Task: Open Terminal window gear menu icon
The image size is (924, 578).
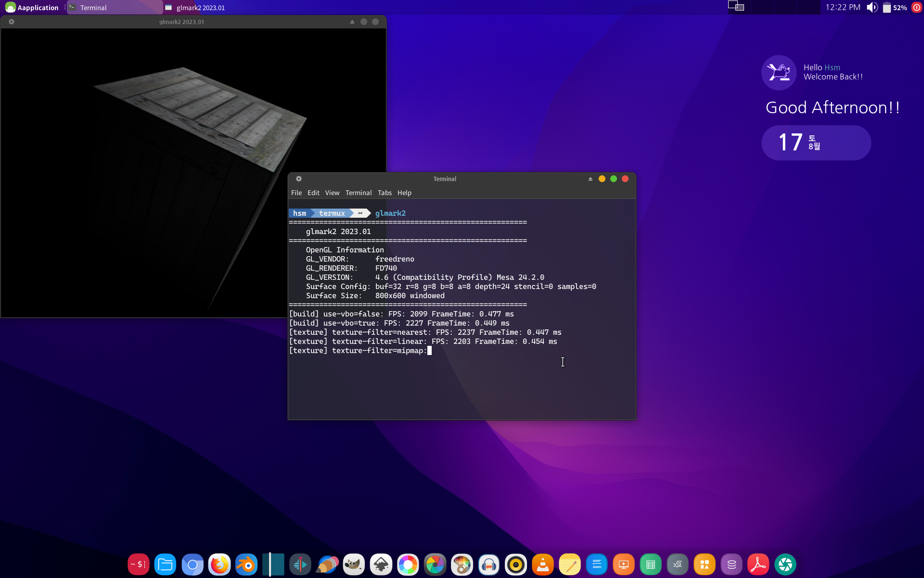Action: tap(299, 179)
